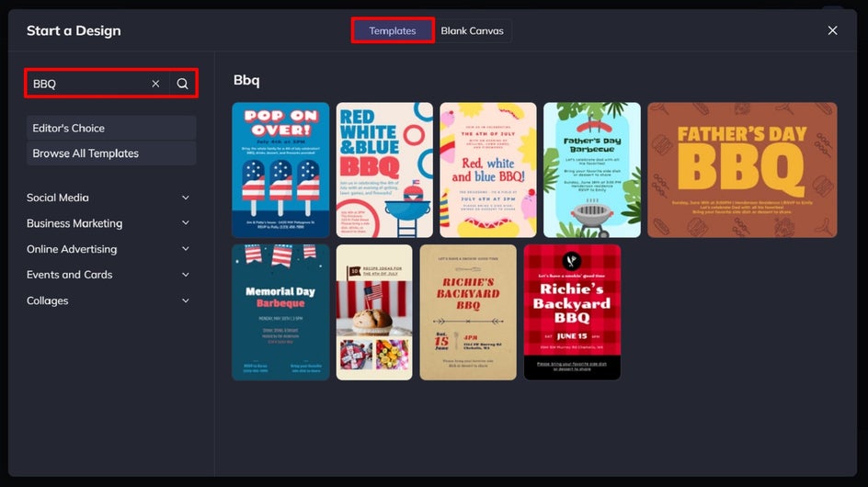
Task: Choose the pink Red, white and blue BBQ template
Action: (488, 170)
